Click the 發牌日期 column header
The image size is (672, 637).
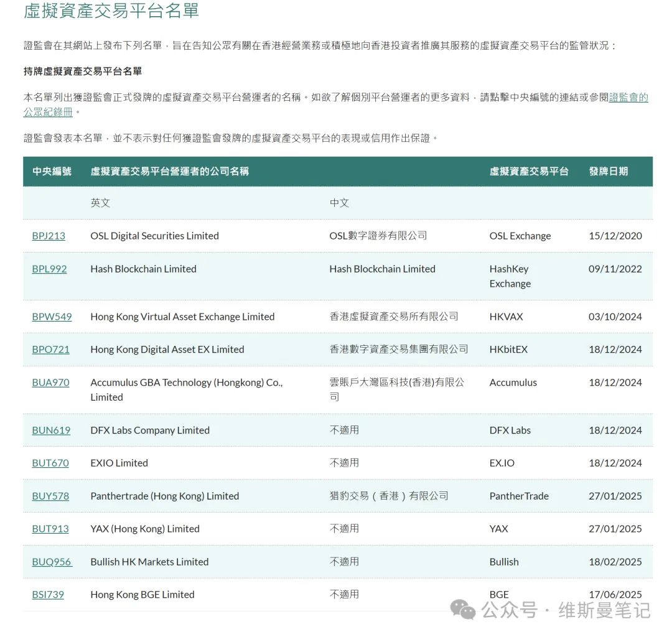(x=608, y=171)
